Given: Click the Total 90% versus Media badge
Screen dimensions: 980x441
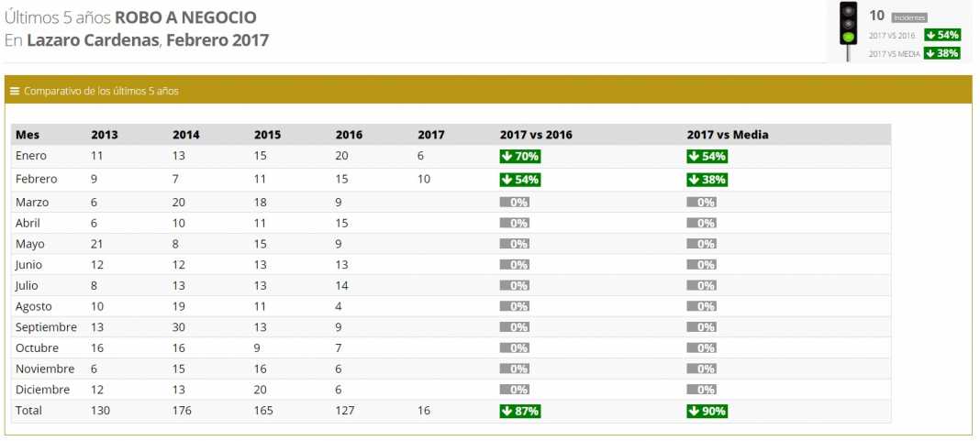Looking at the screenshot, I should pyautogui.click(x=707, y=411).
